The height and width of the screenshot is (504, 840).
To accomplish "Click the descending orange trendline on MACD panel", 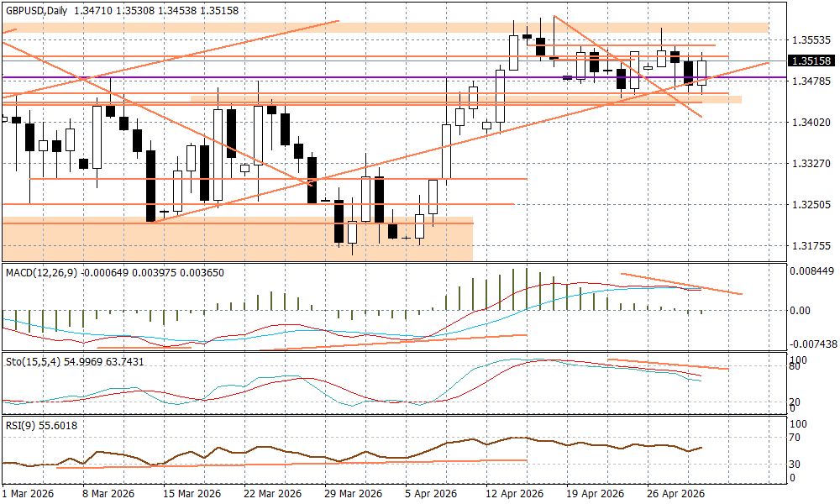I will click(x=680, y=284).
